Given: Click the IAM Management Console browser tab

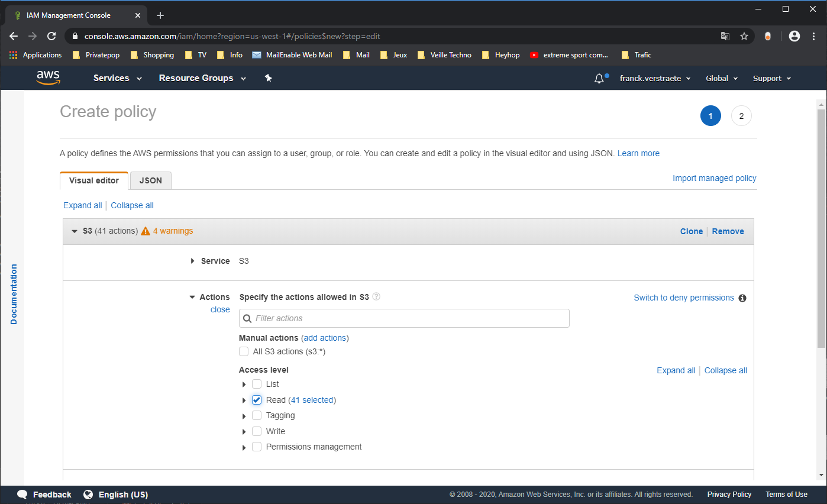Looking at the screenshot, I should click(x=76, y=15).
